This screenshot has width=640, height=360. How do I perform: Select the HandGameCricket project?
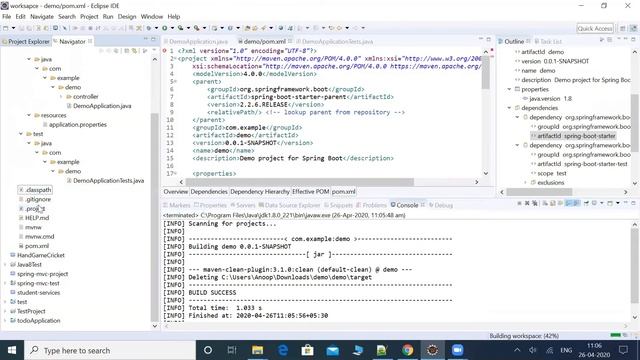(x=37, y=255)
